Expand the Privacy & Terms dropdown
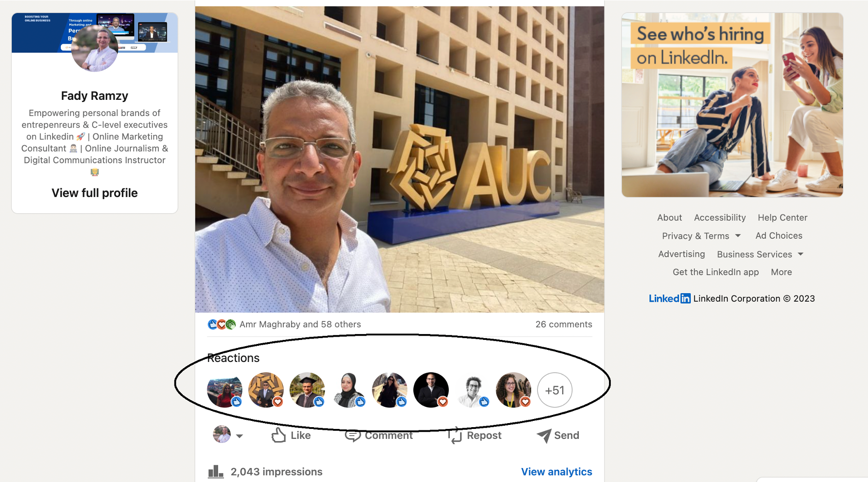Image resolution: width=868 pixels, height=482 pixels. (x=738, y=236)
